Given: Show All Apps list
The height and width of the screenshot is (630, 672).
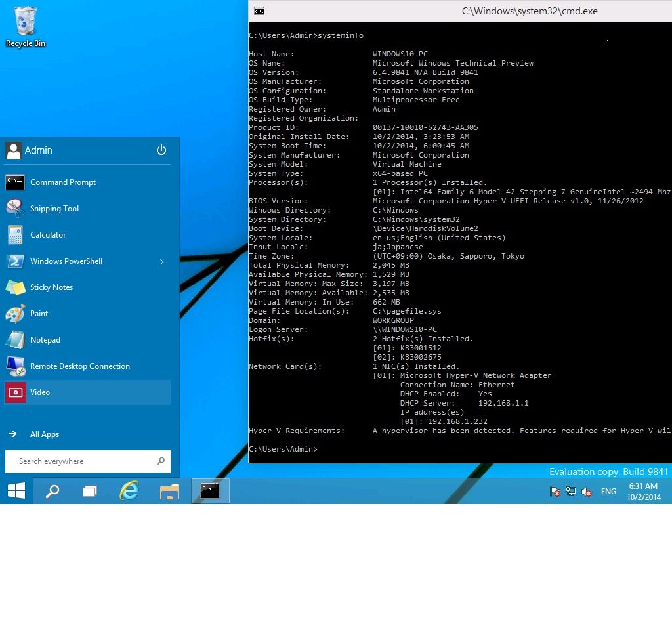Looking at the screenshot, I should (87, 434).
